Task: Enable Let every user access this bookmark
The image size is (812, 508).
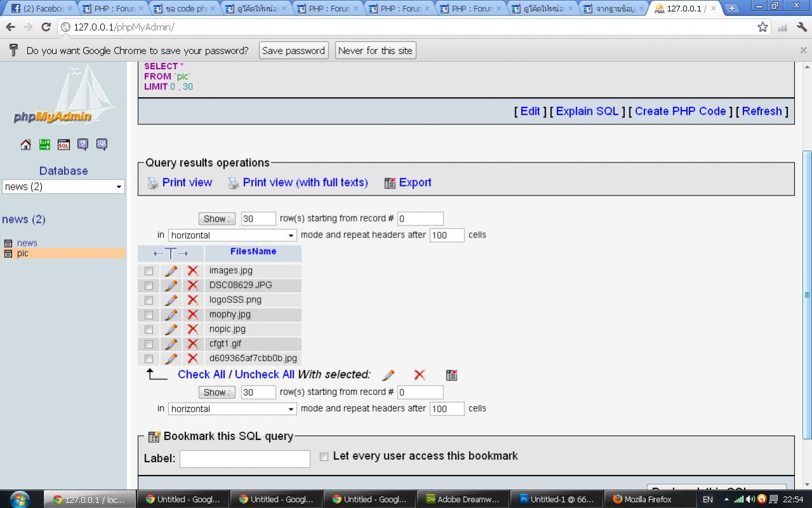Action: click(x=324, y=457)
